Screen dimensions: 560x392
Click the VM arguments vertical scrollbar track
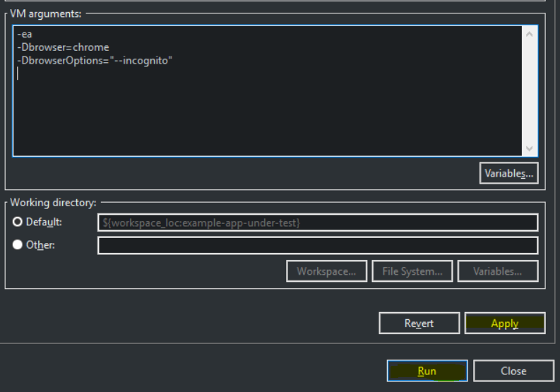[x=530, y=92]
